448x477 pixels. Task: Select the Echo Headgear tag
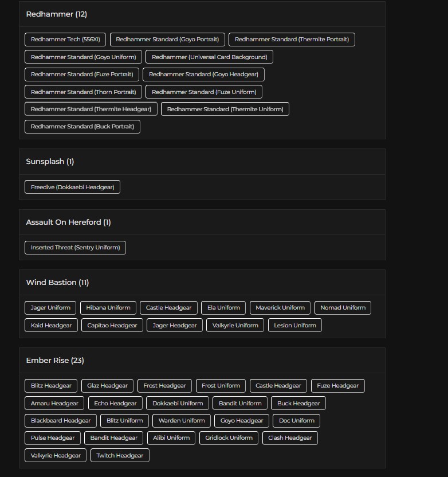click(x=115, y=403)
